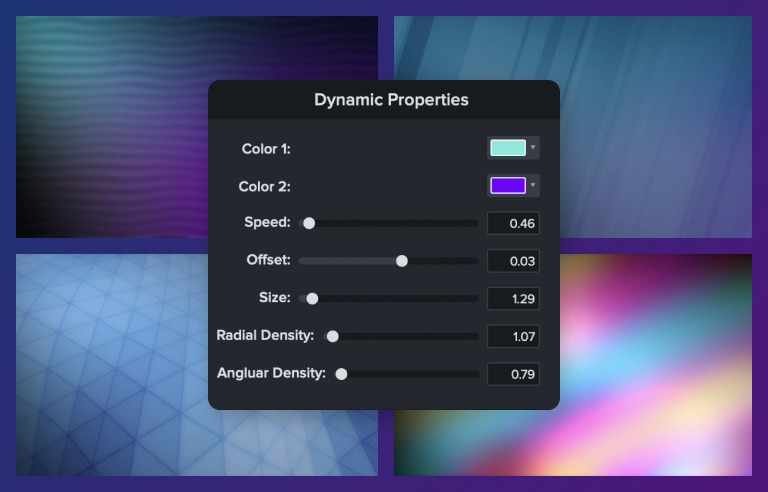This screenshot has height=492, width=768.
Task: Click the Size value field showing 1.29
Action: (x=513, y=298)
